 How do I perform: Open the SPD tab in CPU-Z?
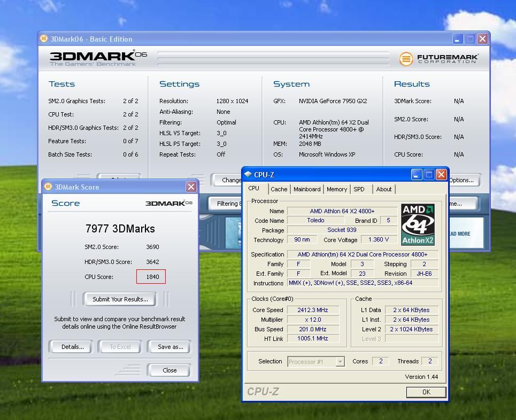(x=359, y=189)
